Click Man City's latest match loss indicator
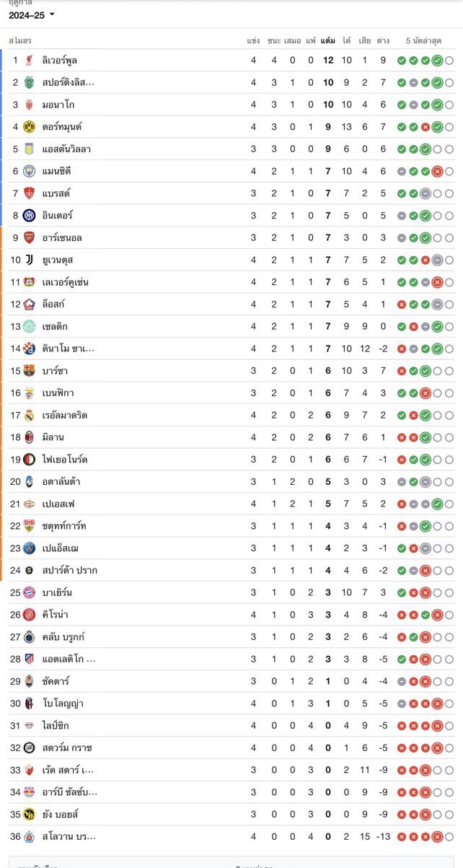Screen dimensions: 463x868 pos(437,172)
